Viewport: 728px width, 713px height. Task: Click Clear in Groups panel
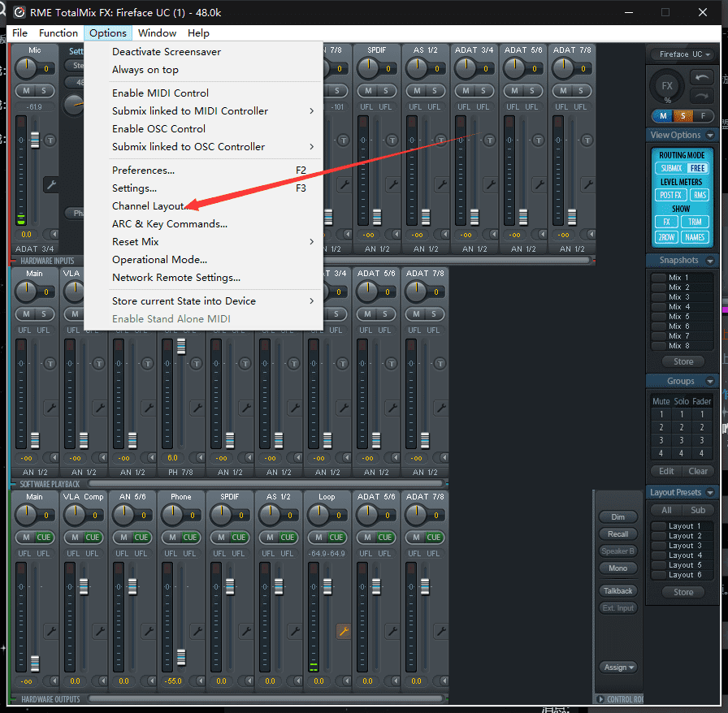(x=698, y=471)
